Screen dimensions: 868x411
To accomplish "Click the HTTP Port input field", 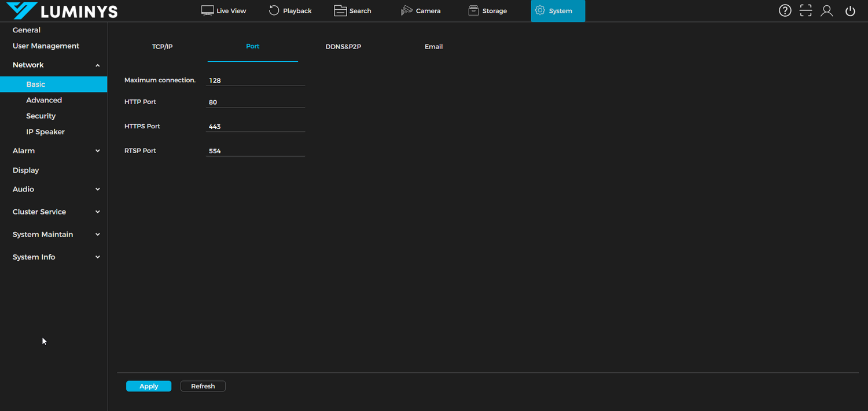I will pyautogui.click(x=255, y=102).
